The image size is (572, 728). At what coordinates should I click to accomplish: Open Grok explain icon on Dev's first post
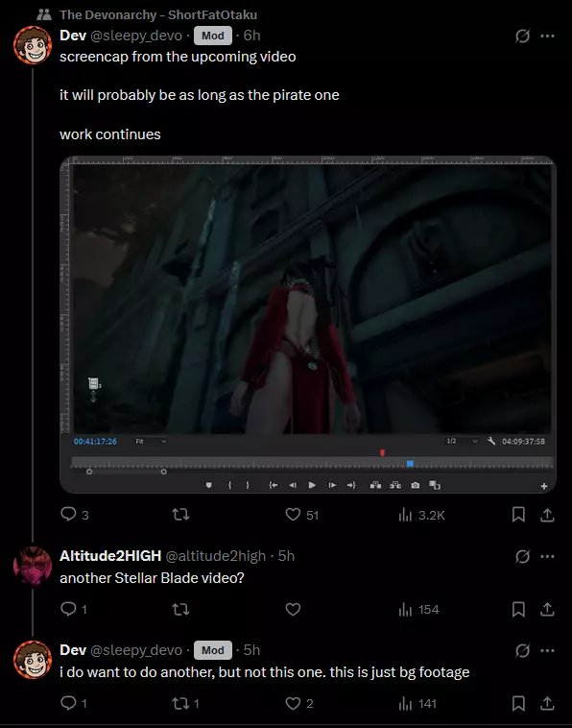click(522, 36)
